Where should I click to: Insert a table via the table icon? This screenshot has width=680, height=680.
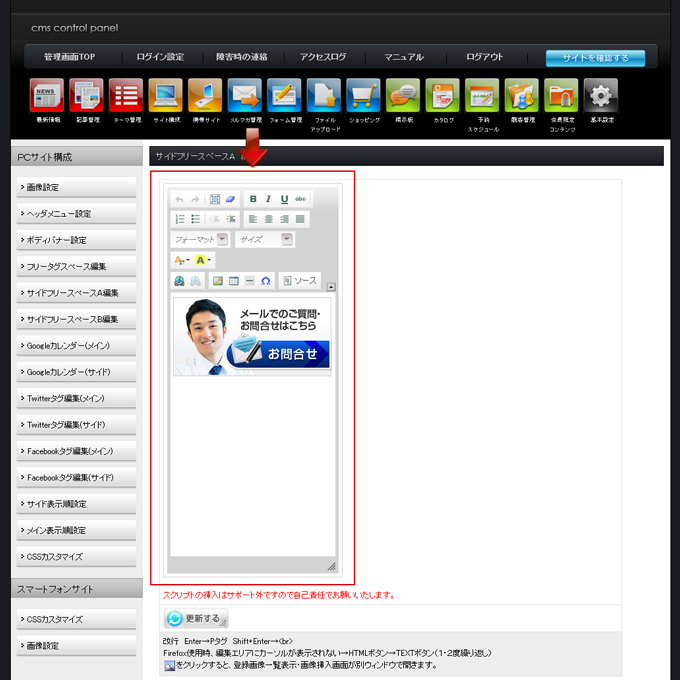coord(233,281)
